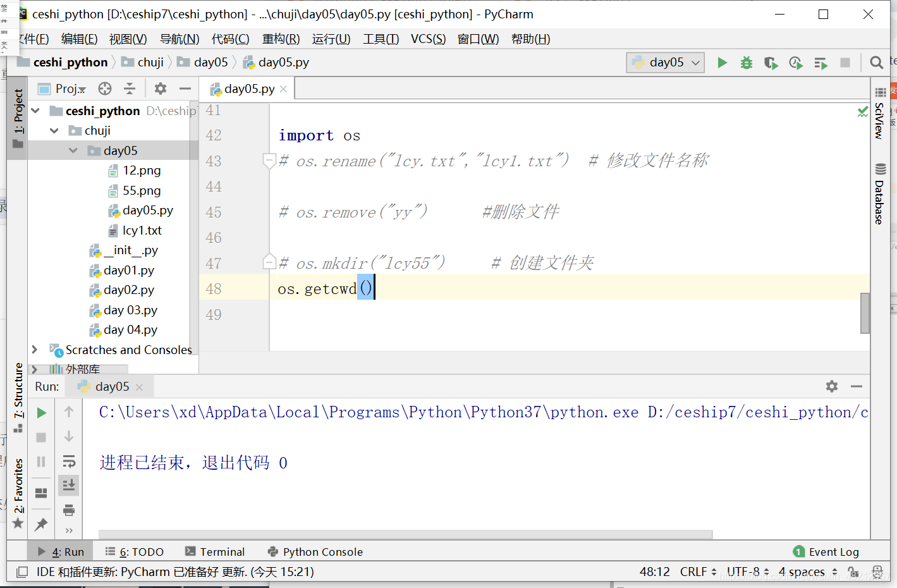Open the 6: TODO tool window
The height and width of the screenshot is (588, 897).
tap(135, 552)
